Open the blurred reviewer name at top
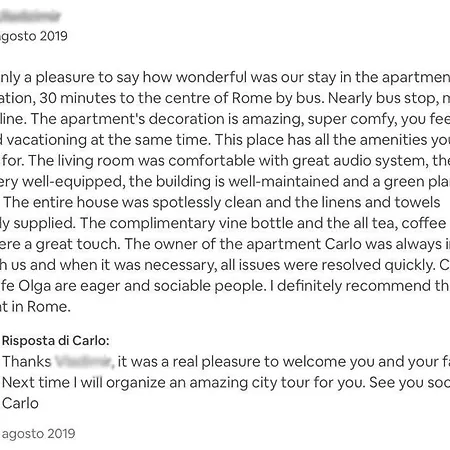Screen dimensions: 450x450 click(x=30, y=16)
